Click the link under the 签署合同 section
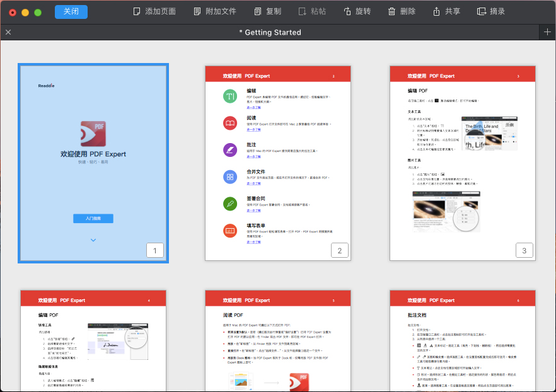 tap(253, 210)
